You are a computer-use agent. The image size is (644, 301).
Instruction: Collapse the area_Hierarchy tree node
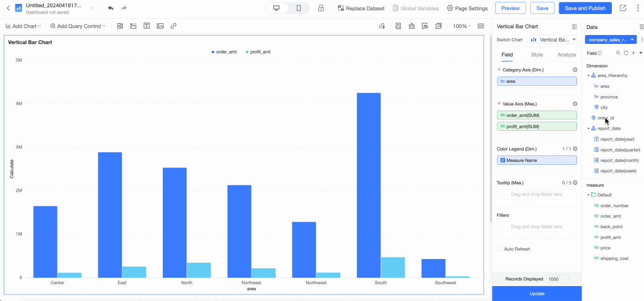(588, 76)
